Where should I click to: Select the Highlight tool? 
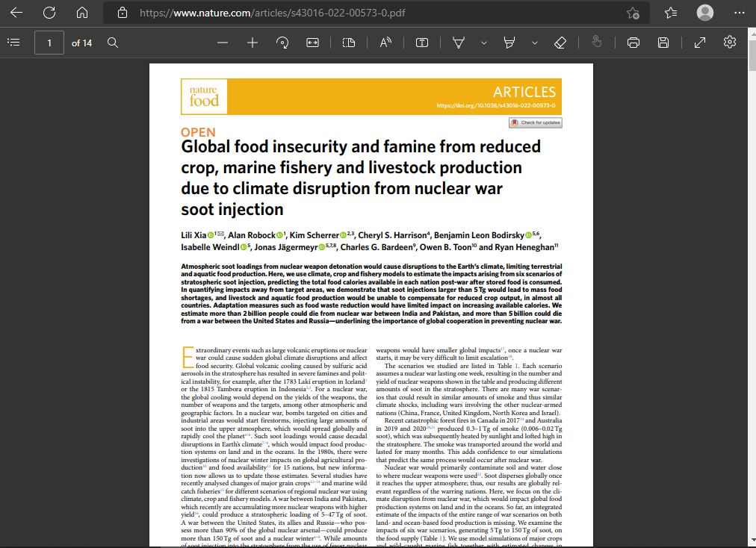509,43
